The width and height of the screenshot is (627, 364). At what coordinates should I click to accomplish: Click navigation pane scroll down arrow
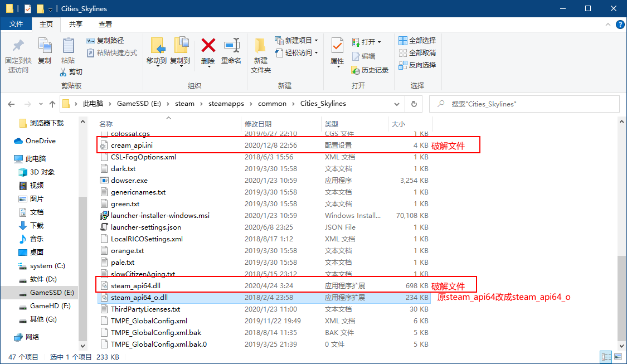click(83, 346)
